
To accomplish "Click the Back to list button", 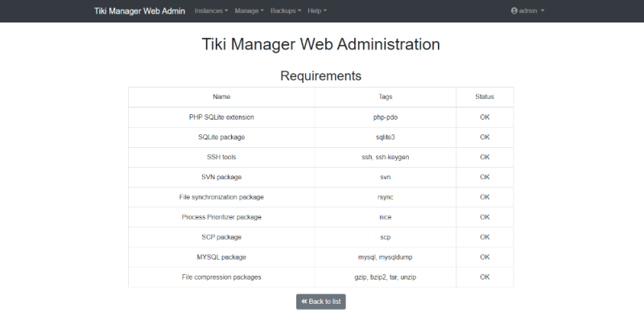I will [320, 302].
